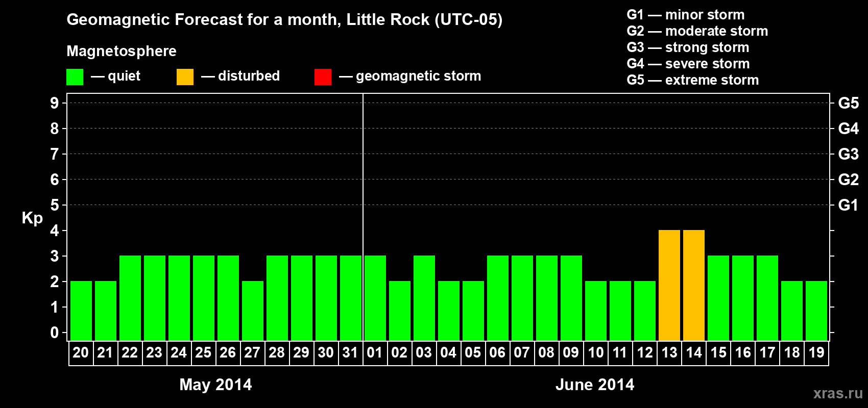Click the '— disturbed' legend label
Image resolution: width=868 pixels, height=408 pixels.
(240, 76)
